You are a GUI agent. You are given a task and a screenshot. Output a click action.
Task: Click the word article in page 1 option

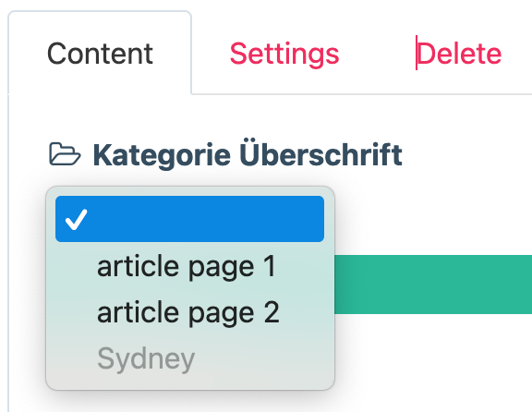click(x=139, y=266)
